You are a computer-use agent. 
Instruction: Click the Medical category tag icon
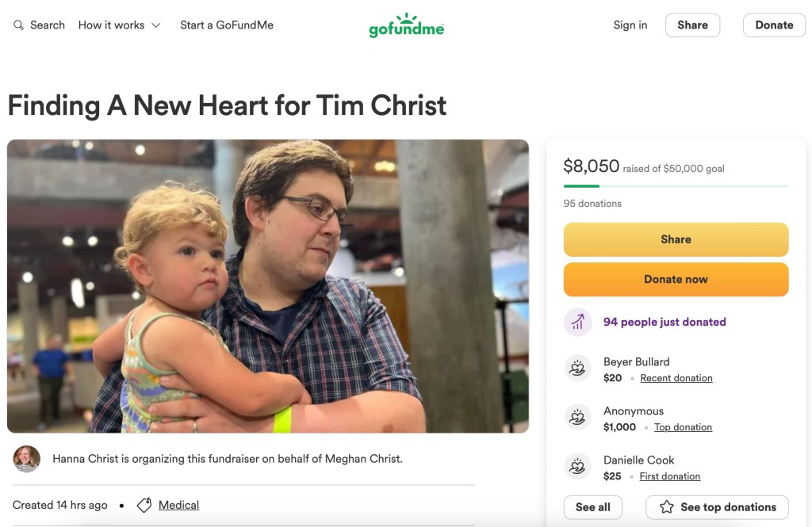[144, 505]
